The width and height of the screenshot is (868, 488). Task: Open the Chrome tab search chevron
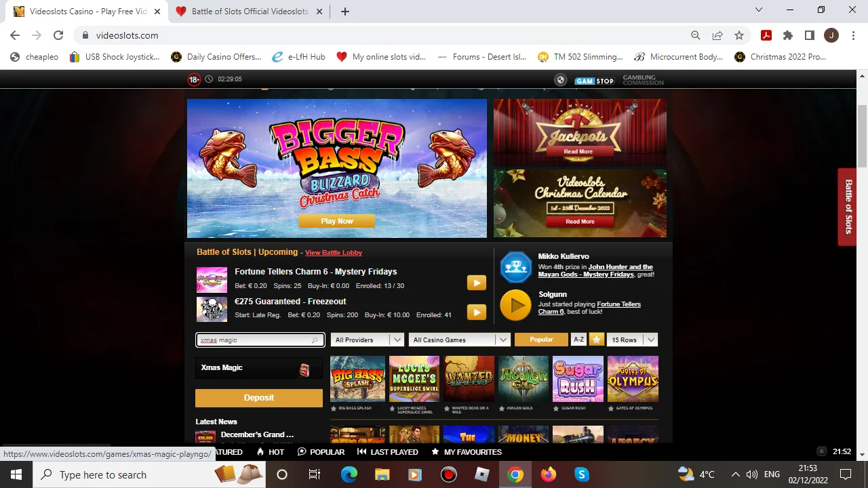(759, 10)
